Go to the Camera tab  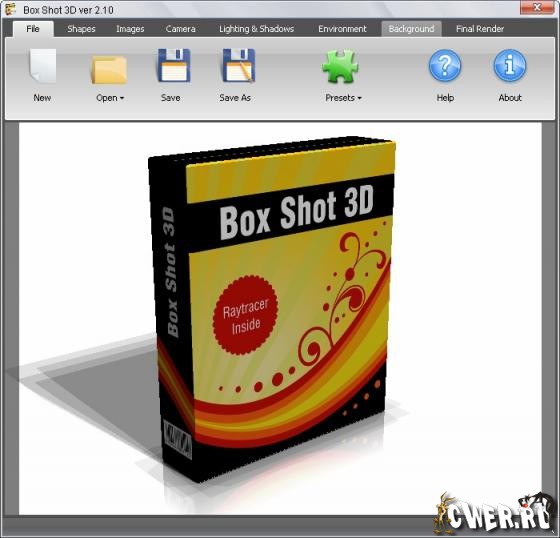click(x=180, y=29)
